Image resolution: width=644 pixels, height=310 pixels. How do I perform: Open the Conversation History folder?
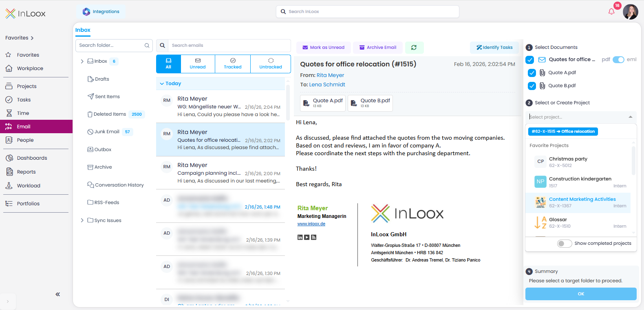pos(116,185)
